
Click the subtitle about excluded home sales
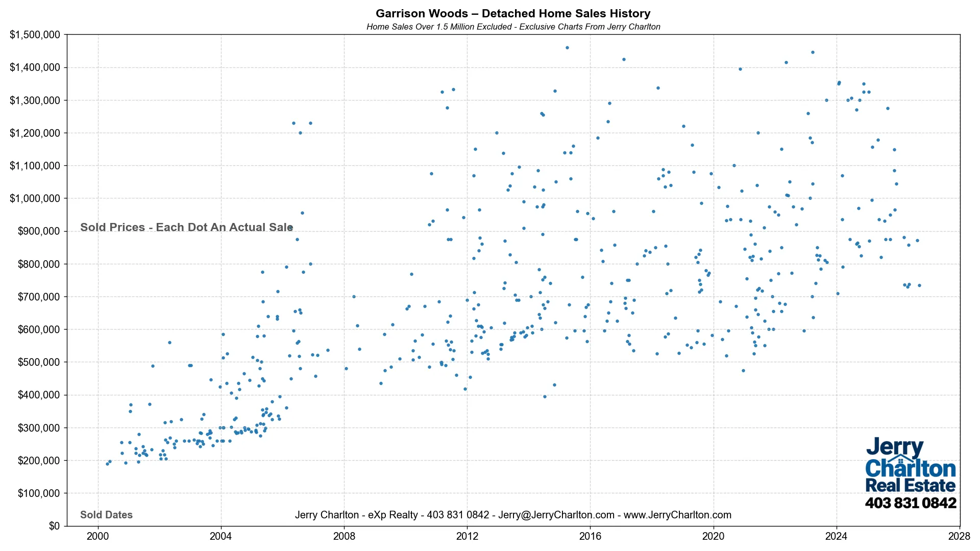point(513,27)
